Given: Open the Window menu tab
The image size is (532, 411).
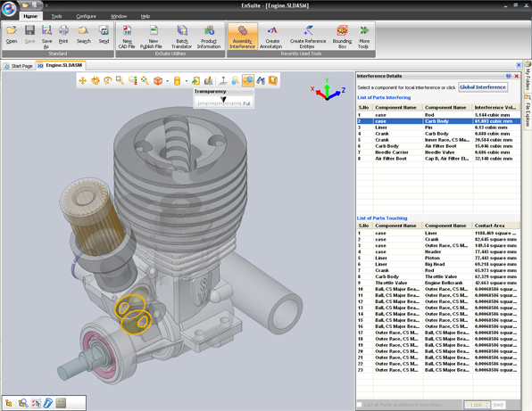Looking at the screenshot, I should tap(119, 16).
